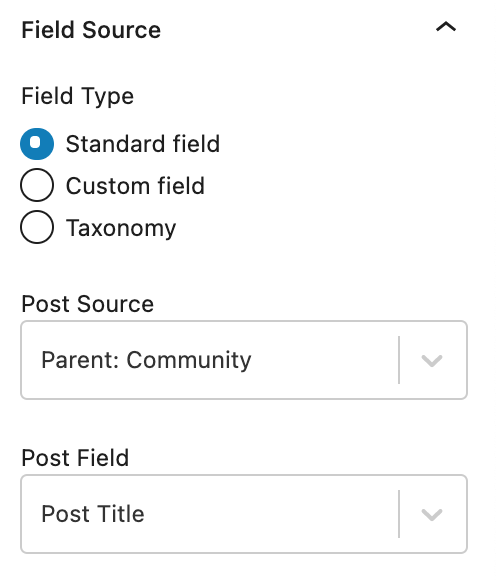Click the "Custom field" label text

[135, 185]
